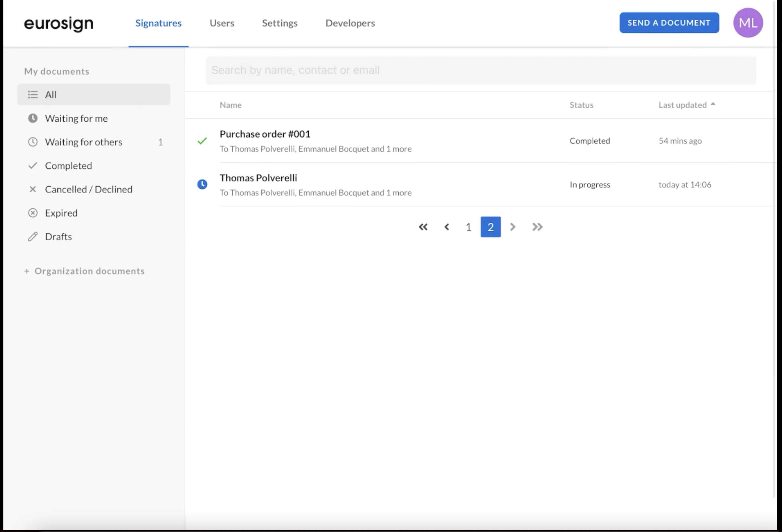Click first page double-arrow button

pyautogui.click(x=424, y=226)
